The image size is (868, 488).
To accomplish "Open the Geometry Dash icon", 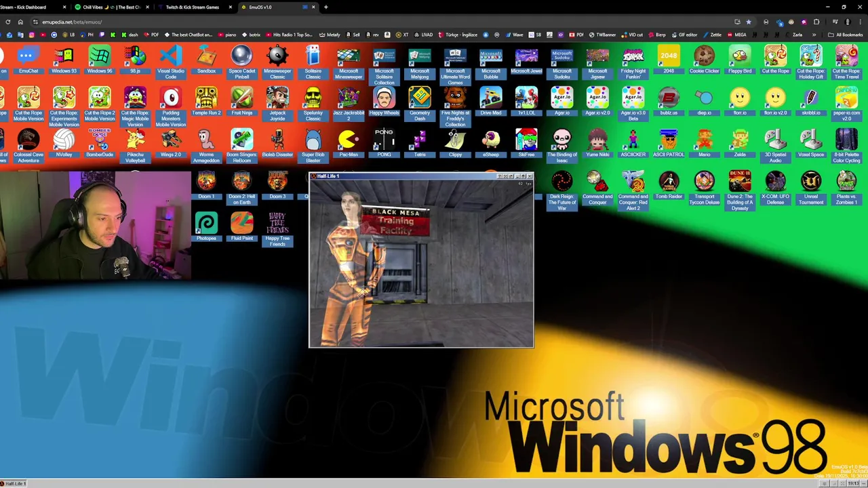I will click(420, 104).
